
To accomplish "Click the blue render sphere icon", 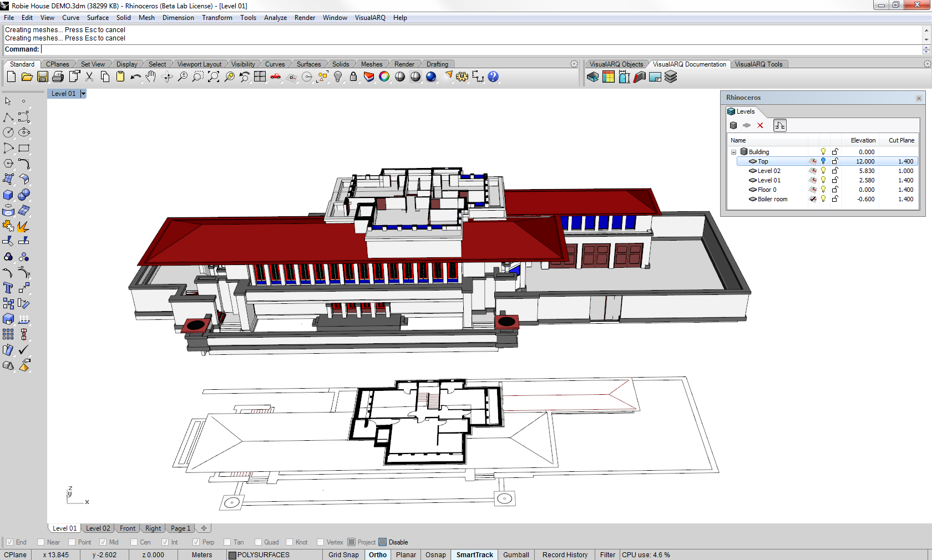I will point(431,77).
